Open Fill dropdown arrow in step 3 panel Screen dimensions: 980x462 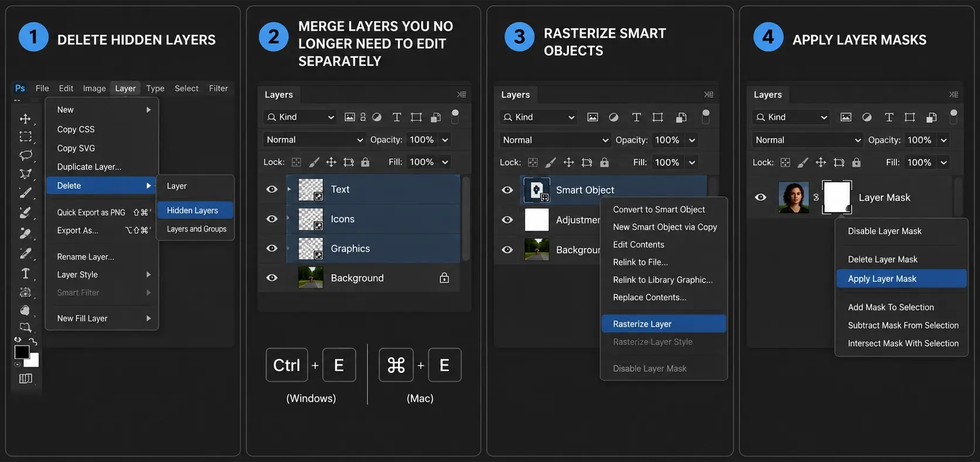pyautogui.click(x=692, y=162)
